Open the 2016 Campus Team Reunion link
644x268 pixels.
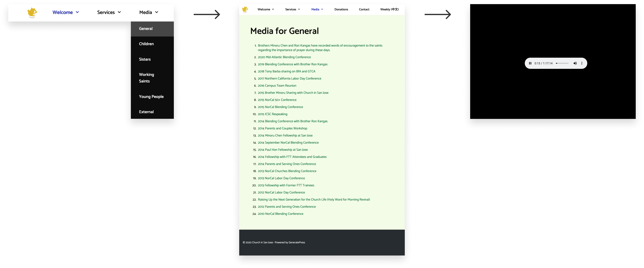tap(277, 86)
